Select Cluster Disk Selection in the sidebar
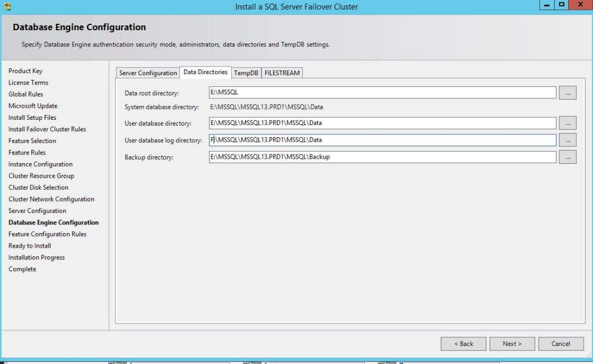 pyautogui.click(x=38, y=187)
